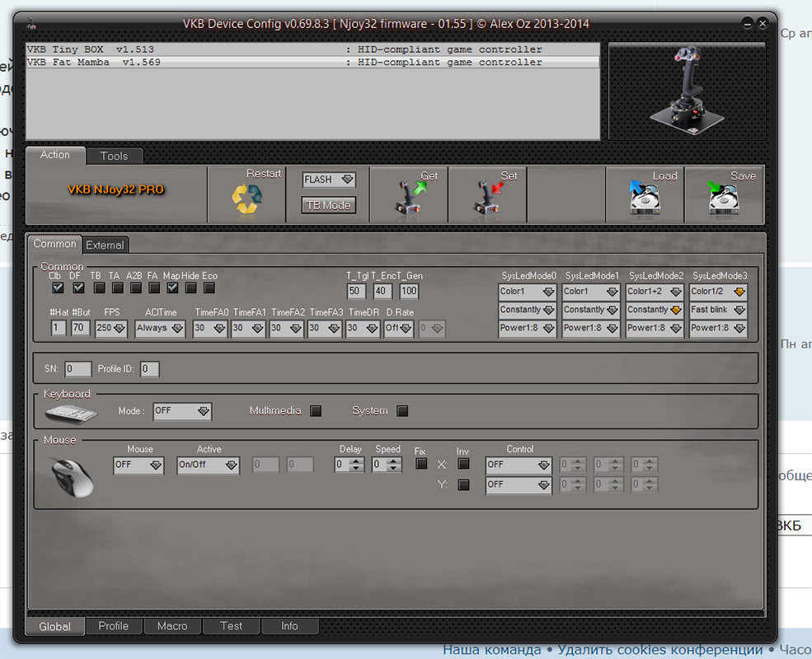Image resolution: width=812 pixels, height=659 pixels.
Task: Enable the System keyboard checkbox
Action: coord(402,411)
